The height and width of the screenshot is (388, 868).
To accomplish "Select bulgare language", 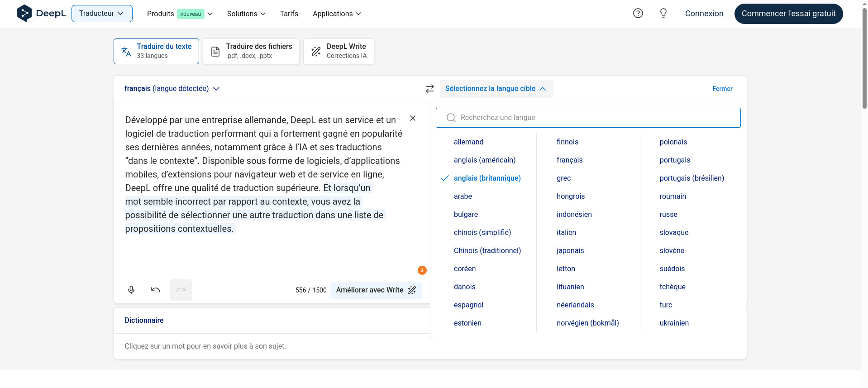I will click(466, 214).
